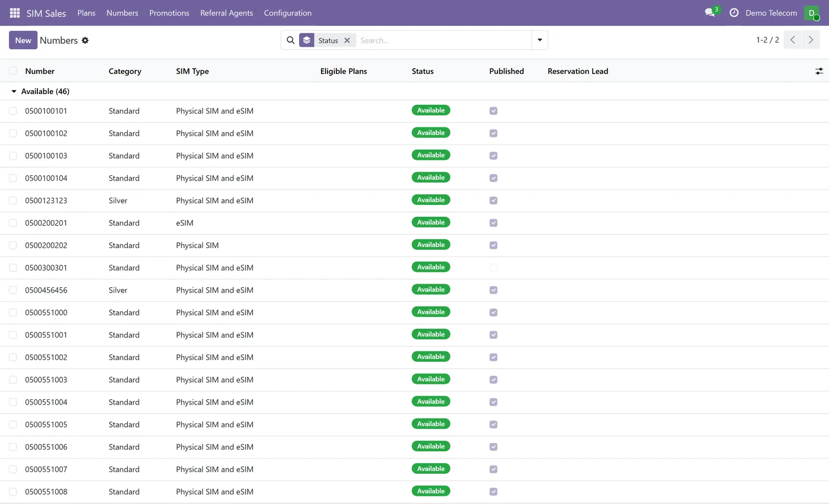Click the gear actions icon beside Numbers
This screenshot has width=829, height=504.
[x=85, y=40]
